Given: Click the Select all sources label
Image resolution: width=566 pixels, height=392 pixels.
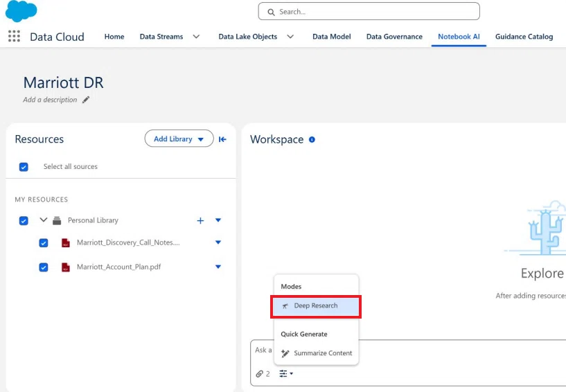Looking at the screenshot, I should (x=71, y=166).
